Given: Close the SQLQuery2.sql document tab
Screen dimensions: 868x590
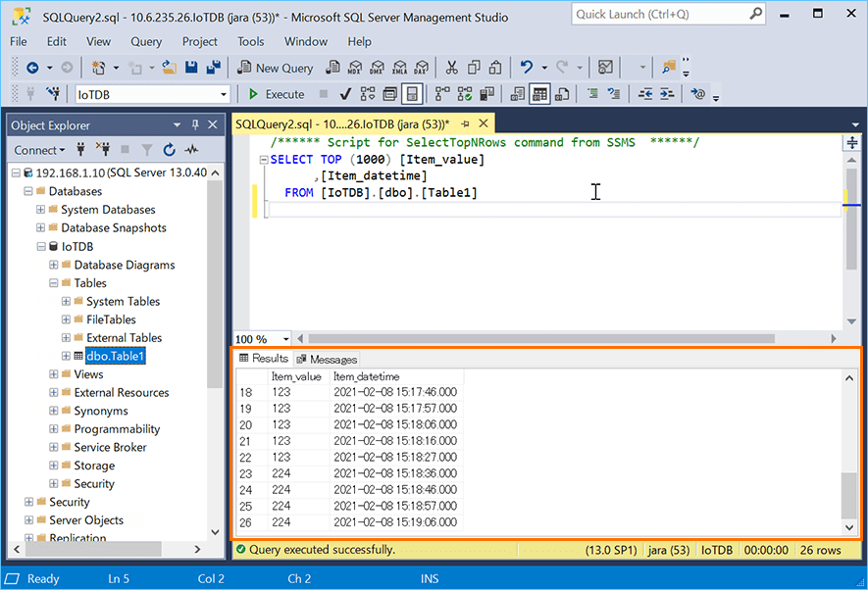Looking at the screenshot, I should 484,123.
